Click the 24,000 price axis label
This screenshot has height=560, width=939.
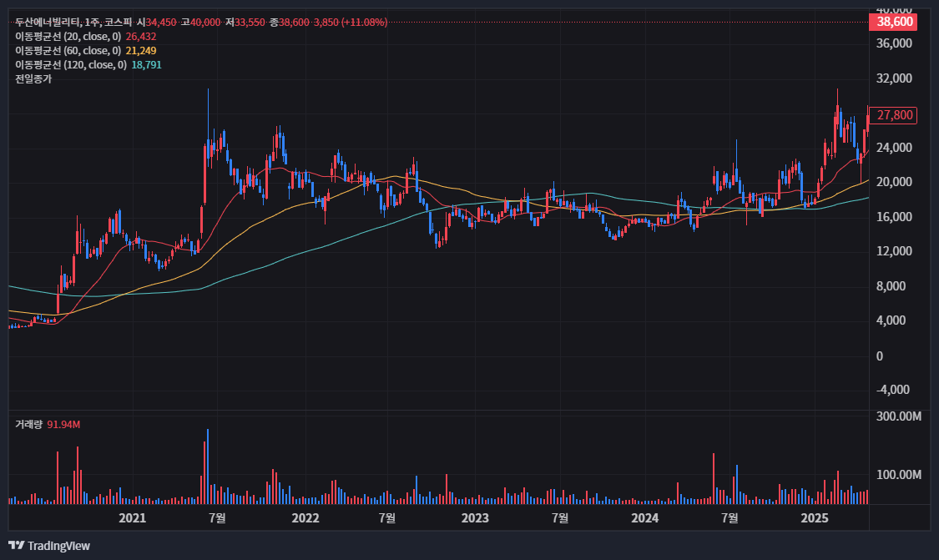pyautogui.click(x=894, y=148)
